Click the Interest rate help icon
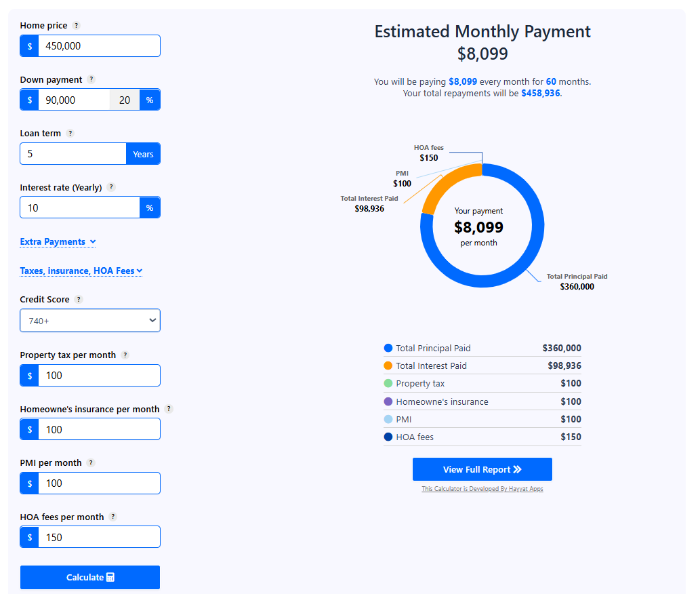The image size is (700, 594). pos(110,187)
